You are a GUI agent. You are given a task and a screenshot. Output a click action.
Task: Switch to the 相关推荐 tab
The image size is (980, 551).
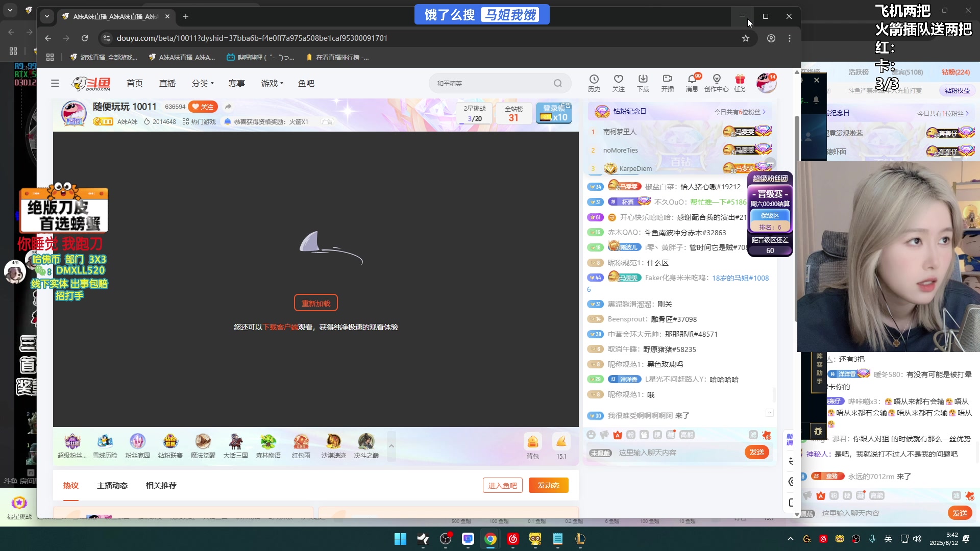tap(161, 485)
